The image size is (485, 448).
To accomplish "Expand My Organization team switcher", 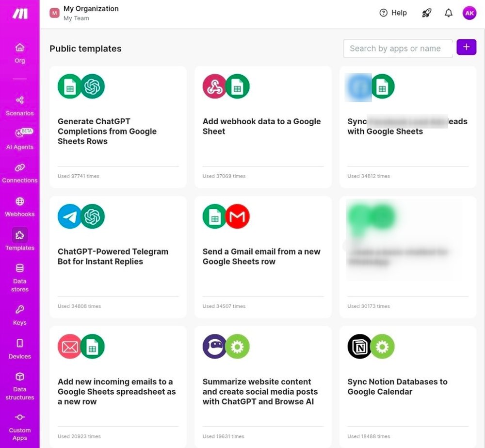I will click(85, 13).
